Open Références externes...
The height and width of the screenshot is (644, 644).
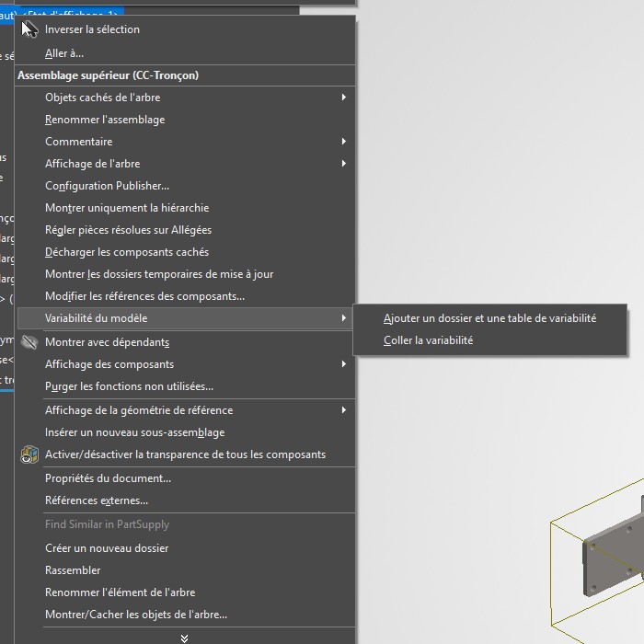(x=97, y=500)
